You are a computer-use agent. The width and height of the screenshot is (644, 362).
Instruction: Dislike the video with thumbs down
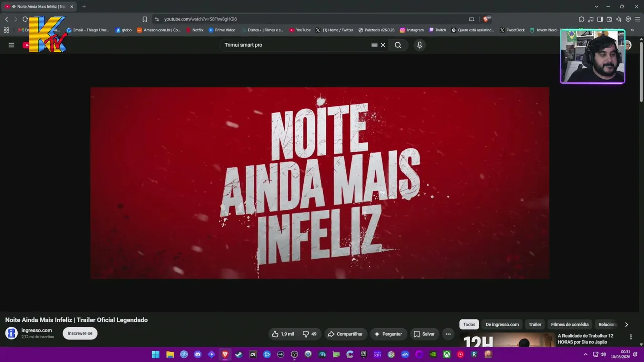pyautogui.click(x=309, y=334)
